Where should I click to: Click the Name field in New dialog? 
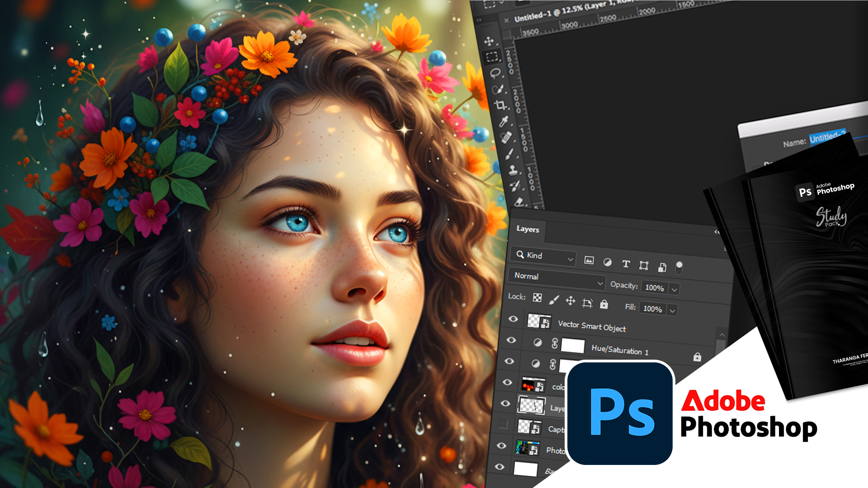pos(827,136)
